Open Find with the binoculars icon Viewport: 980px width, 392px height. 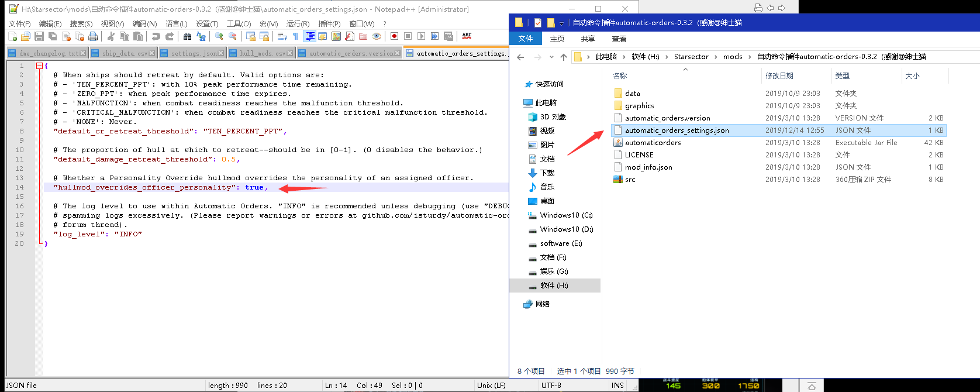(x=187, y=36)
